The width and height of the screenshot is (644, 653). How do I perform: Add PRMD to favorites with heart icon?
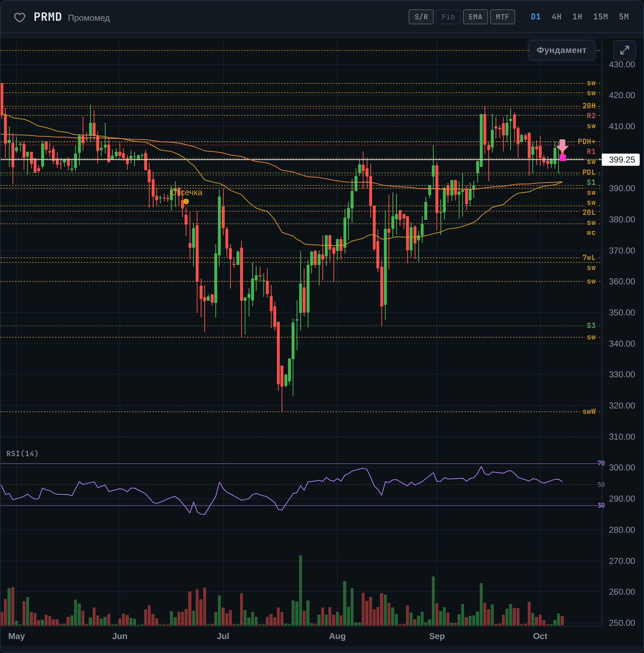click(x=20, y=17)
